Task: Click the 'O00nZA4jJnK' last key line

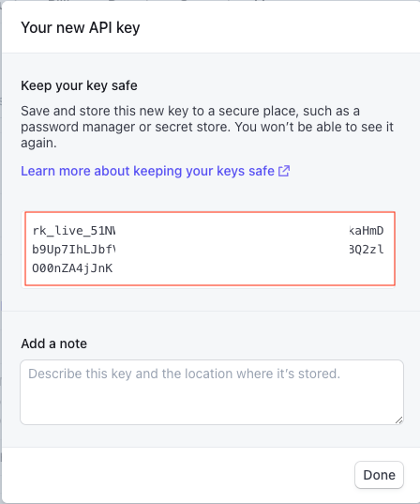Action: point(72,268)
